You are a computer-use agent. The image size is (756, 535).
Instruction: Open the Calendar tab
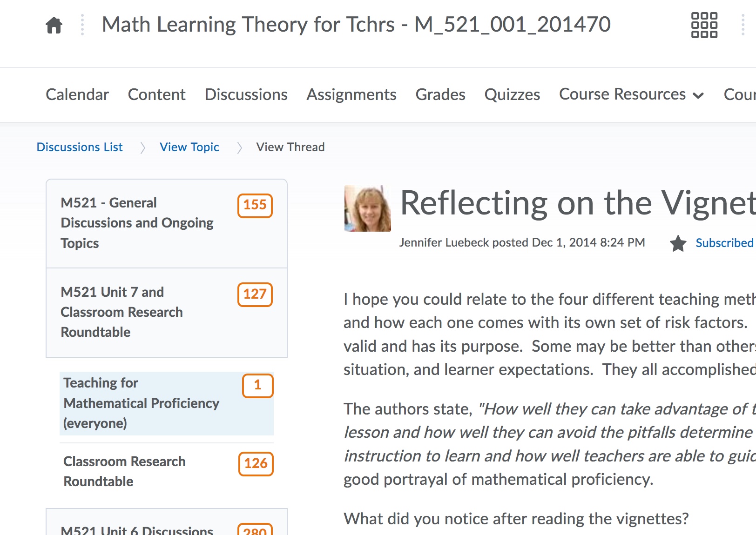click(x=77, y=94)
